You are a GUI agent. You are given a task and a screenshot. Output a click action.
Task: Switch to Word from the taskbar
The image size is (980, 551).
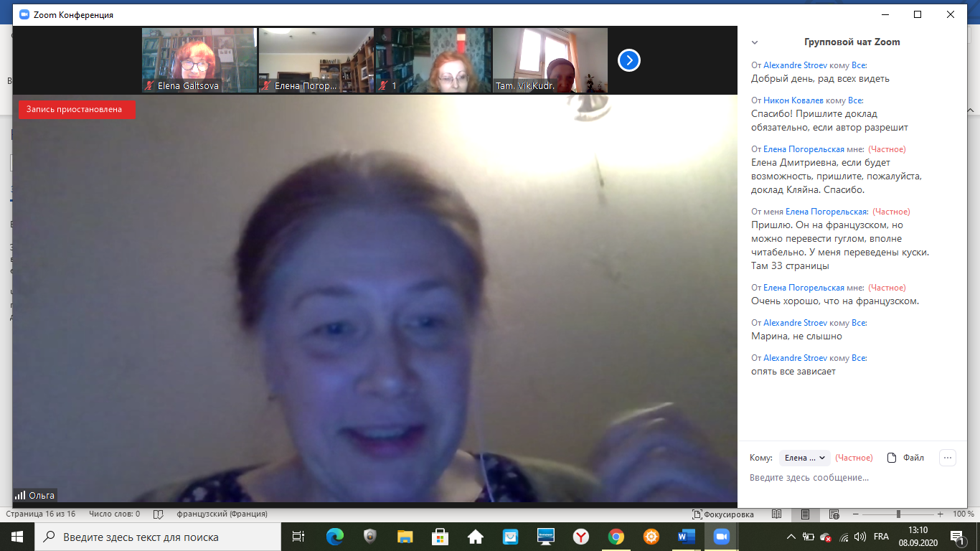(687, 537)
